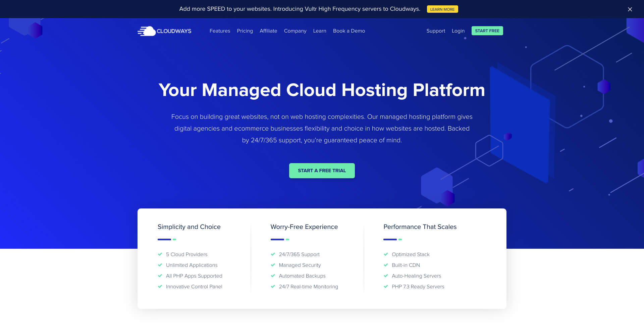This screenshot has height=336, width=644.
Task: Click checkmark beside Managed Security
Action: click(x=273, y=265)
